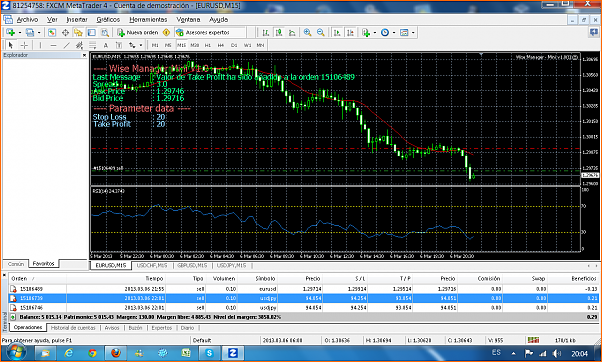The height and width of the screenshot is (362, 602).
Task: Zoom in on the chart
Action: pos(308,33)
